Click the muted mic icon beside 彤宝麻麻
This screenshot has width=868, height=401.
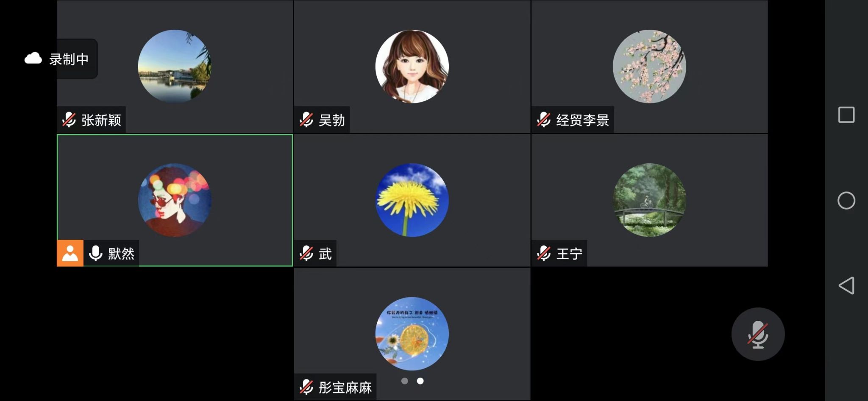point(306,387)
